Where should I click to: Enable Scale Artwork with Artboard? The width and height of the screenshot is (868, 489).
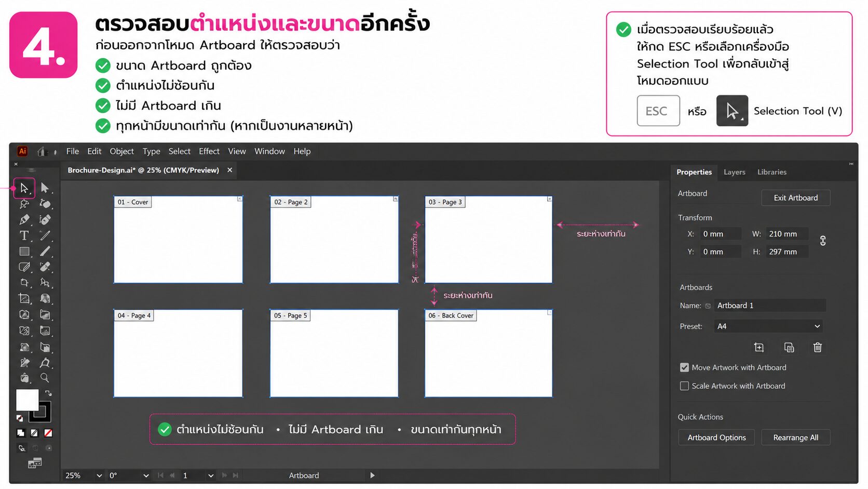pos(684,386)
